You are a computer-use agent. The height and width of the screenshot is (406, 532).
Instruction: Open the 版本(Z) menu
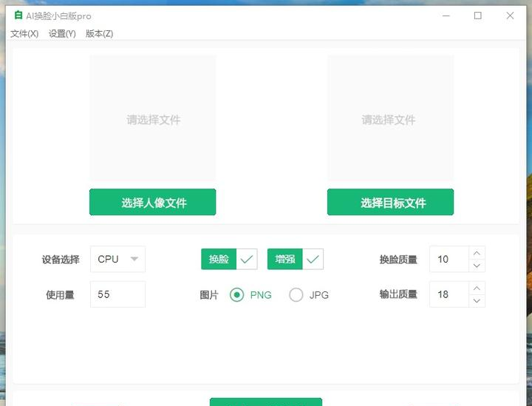[100, 33]
